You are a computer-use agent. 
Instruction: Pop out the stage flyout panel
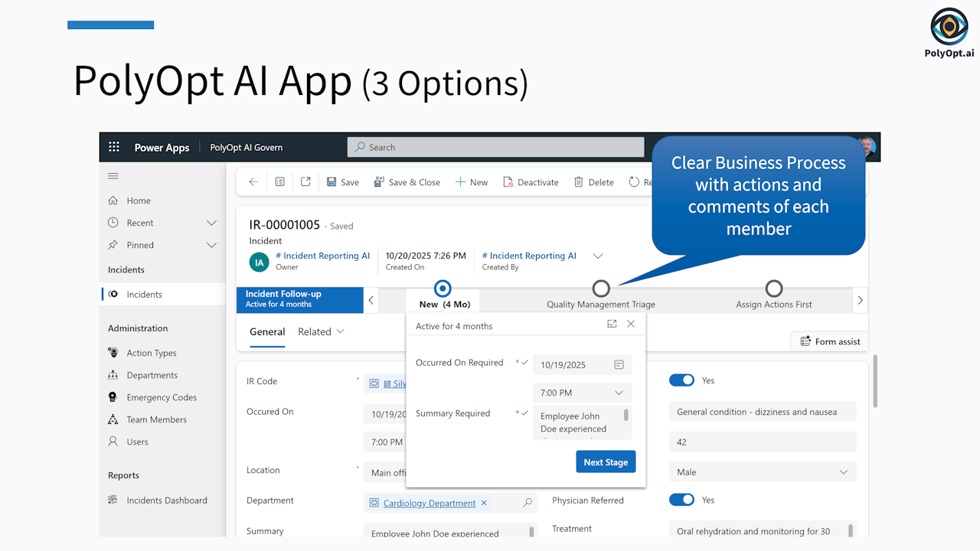point(612,324)
